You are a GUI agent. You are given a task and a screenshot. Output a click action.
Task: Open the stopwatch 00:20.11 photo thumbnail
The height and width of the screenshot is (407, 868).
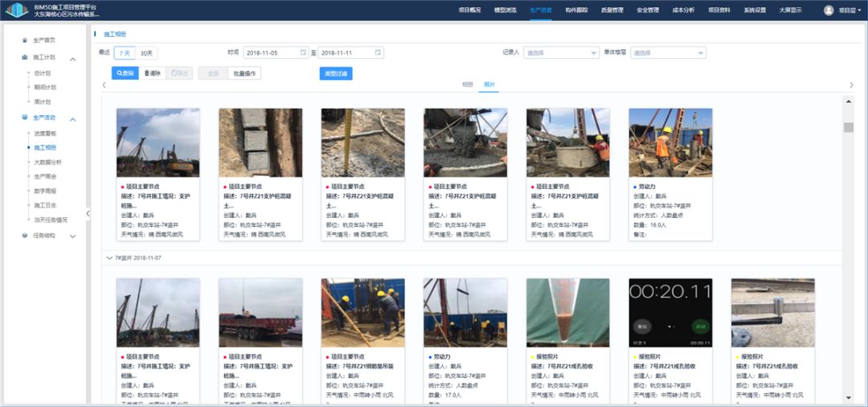670,313
